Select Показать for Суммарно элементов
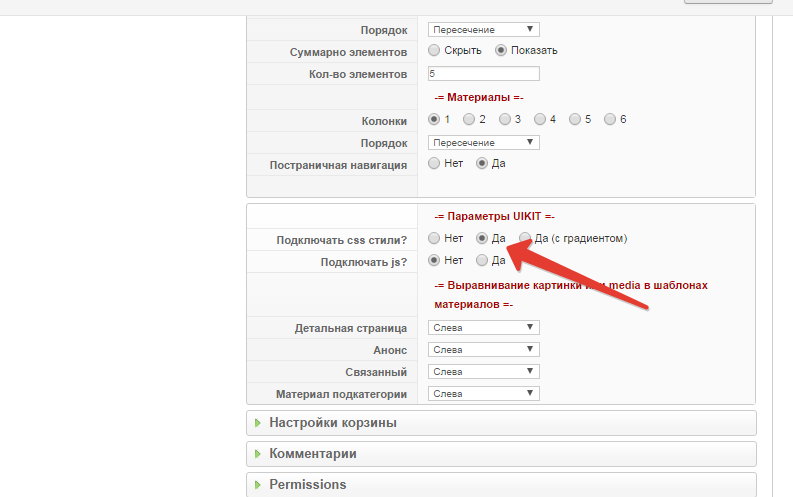This screenshot has width=793, height=497. tap(502, 50)
